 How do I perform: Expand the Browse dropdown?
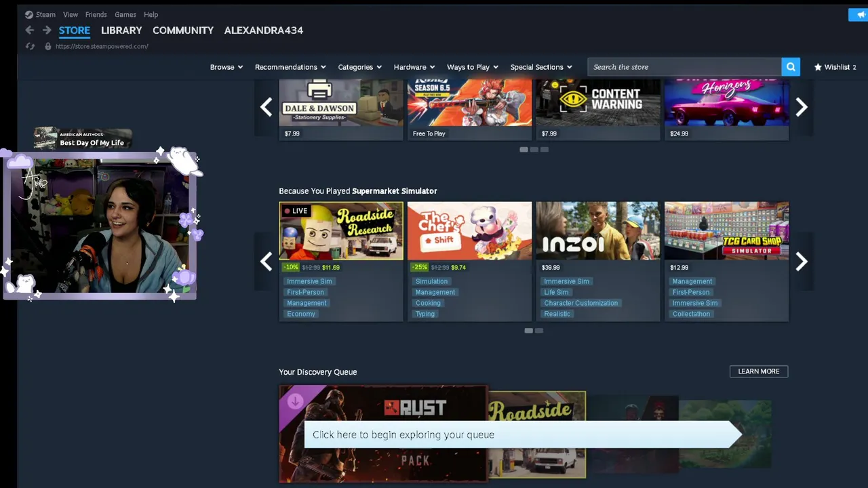click(x=226, y=67)
